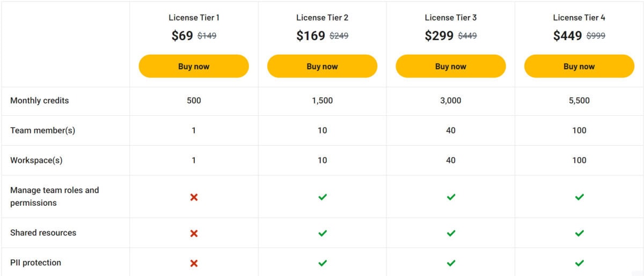This screenshot has width=644, height=276.
Task: Click the struck-through $999 price
Action: click(x=596, y=36)
